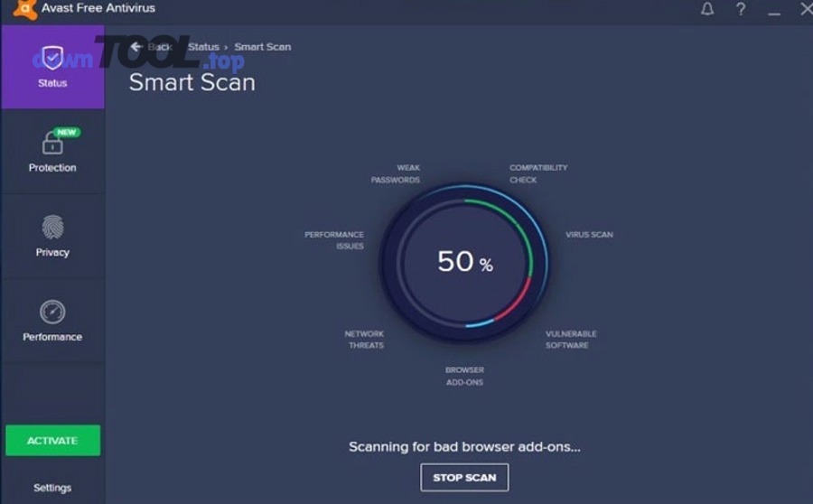Click the 50% circular progress indicator

pos(464,262)
